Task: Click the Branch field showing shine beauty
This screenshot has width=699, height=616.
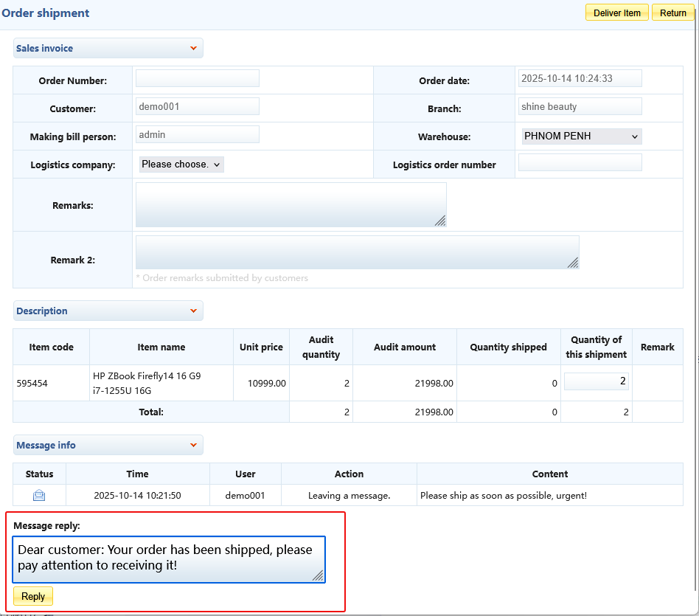Action: point(580,106)
